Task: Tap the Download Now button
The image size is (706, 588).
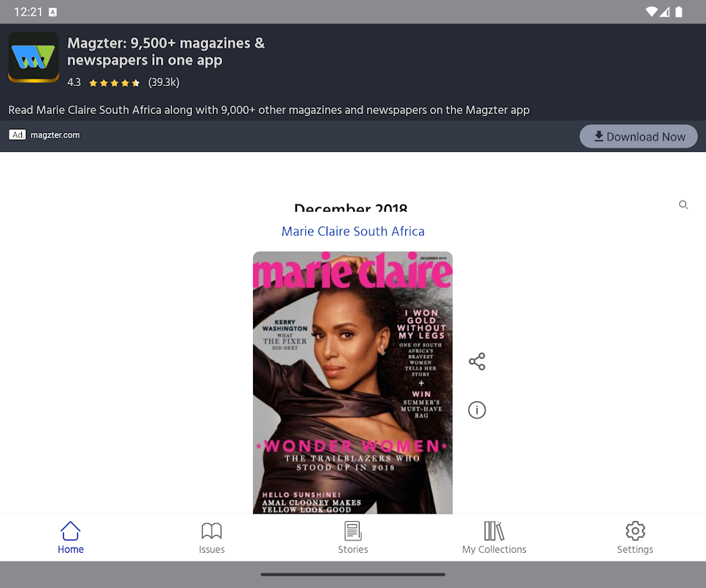Action: pos(638,136)
